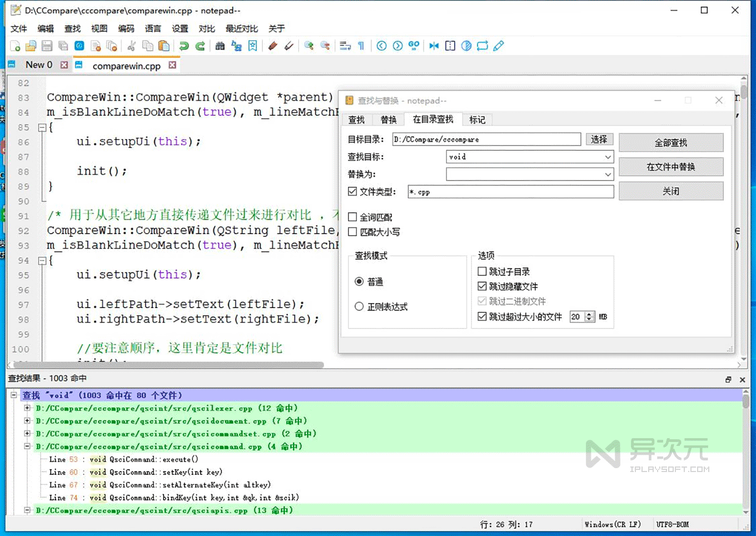Increase file size limit spinner
756x536 pixels.
[x=590, y=314]
